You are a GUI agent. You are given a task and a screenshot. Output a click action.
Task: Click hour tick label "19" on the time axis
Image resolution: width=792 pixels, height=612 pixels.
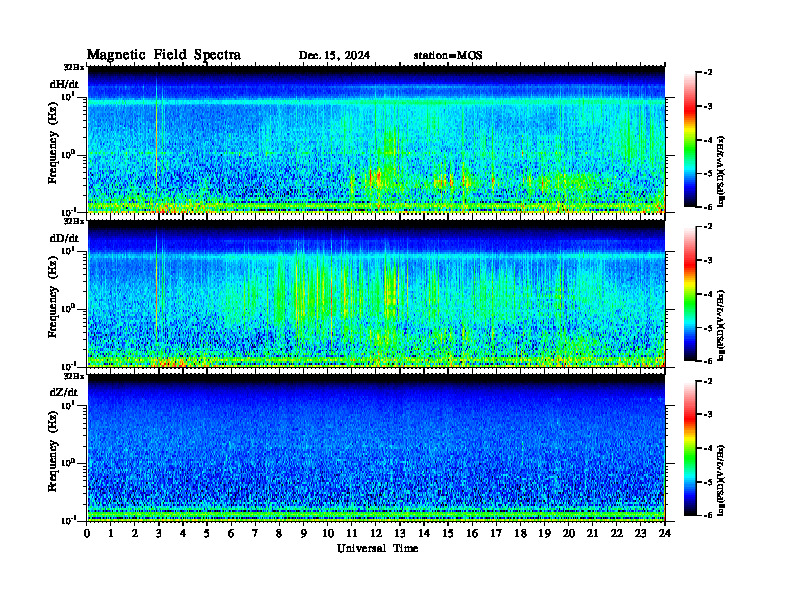pyautogui.click(x=544, y=533)
